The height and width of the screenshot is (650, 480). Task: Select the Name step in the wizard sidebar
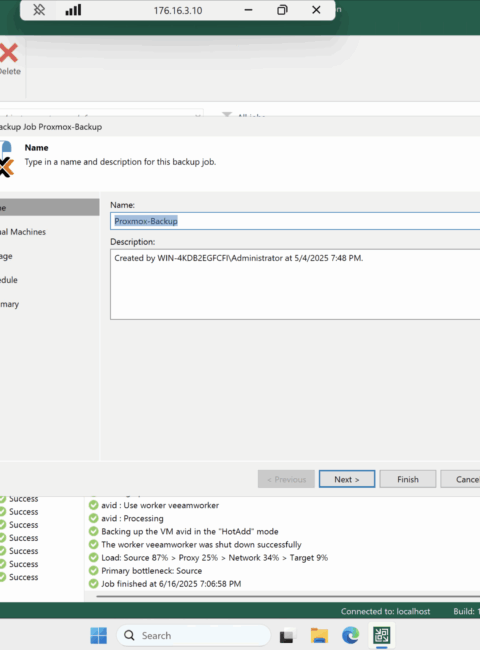[49, 208]
